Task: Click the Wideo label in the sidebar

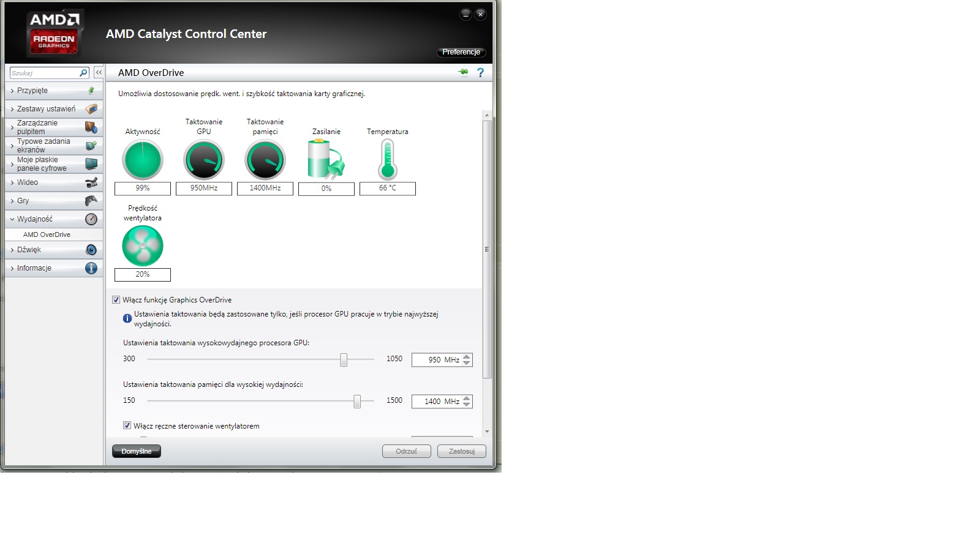Action: [x=28, y=182]
